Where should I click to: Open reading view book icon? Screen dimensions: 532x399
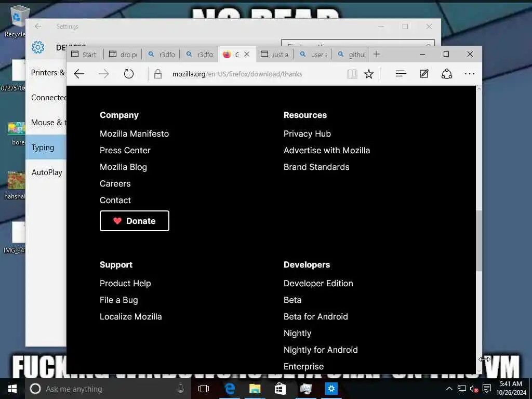tap(352, 74)
